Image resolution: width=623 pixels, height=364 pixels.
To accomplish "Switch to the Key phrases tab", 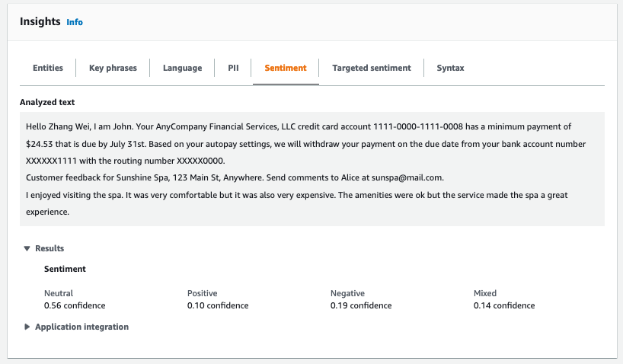I will [113, 68].
